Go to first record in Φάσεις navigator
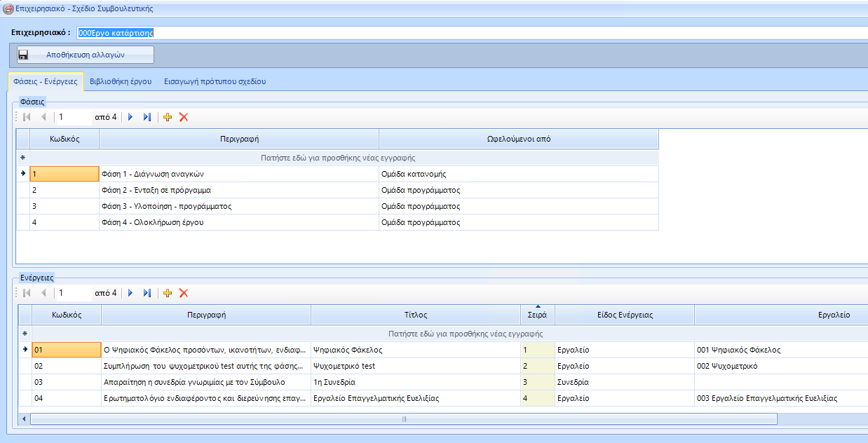The width and height of the screenshot is (868, 443). point(27,117)
